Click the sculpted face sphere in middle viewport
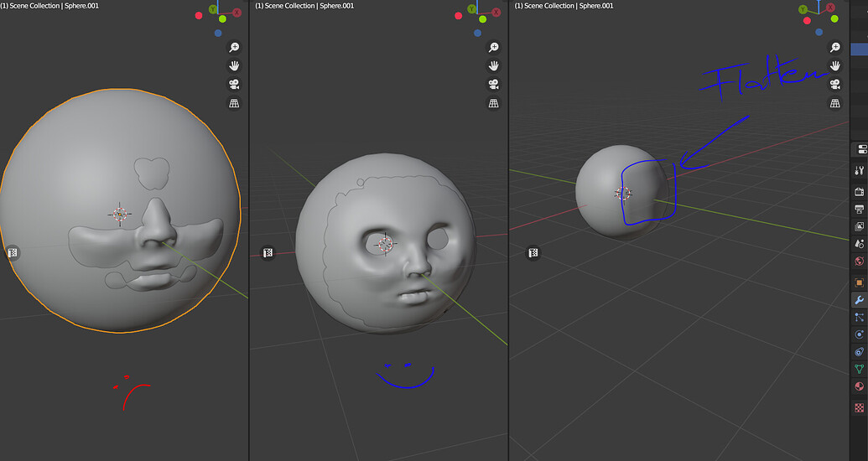The height and width of the screenshot is (461, 868). tap(385, 244)
